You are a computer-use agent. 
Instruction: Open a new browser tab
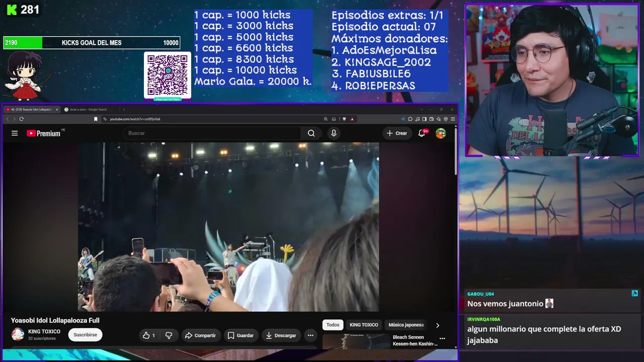click(x=125, y=110)
